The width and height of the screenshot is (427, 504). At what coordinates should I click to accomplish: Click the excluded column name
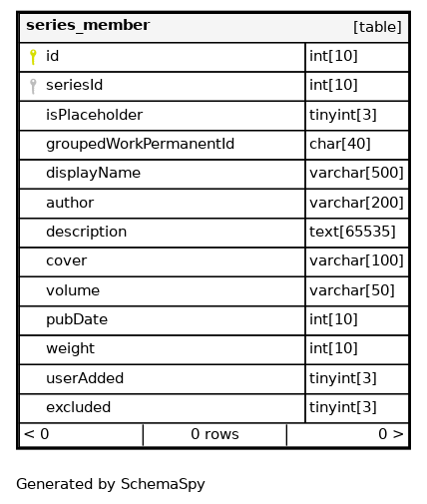point(79,407)
